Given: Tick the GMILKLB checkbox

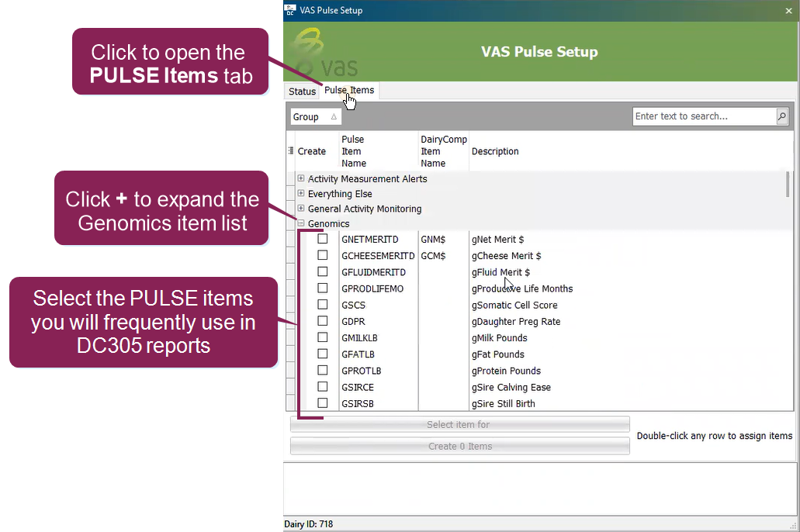Looking at the screenshot, I should click(323, 337).
